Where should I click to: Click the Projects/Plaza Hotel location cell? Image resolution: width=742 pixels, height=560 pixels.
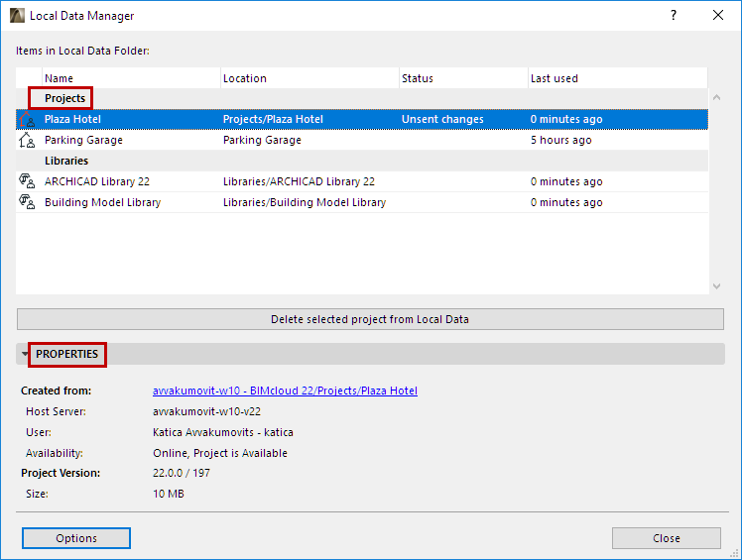point(273,119)
